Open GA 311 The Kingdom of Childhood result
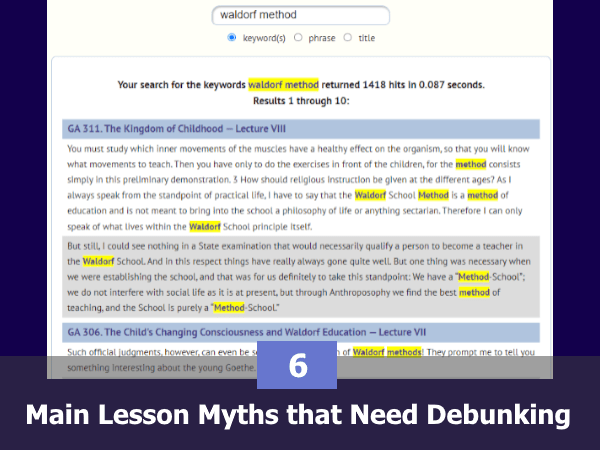 (176, 129)
